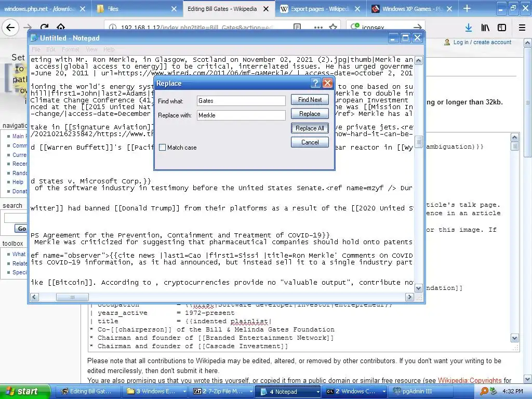Switch to Editing Bill Gates taskbar button
The image size is (532, 399).
click(x=87, y=391)
